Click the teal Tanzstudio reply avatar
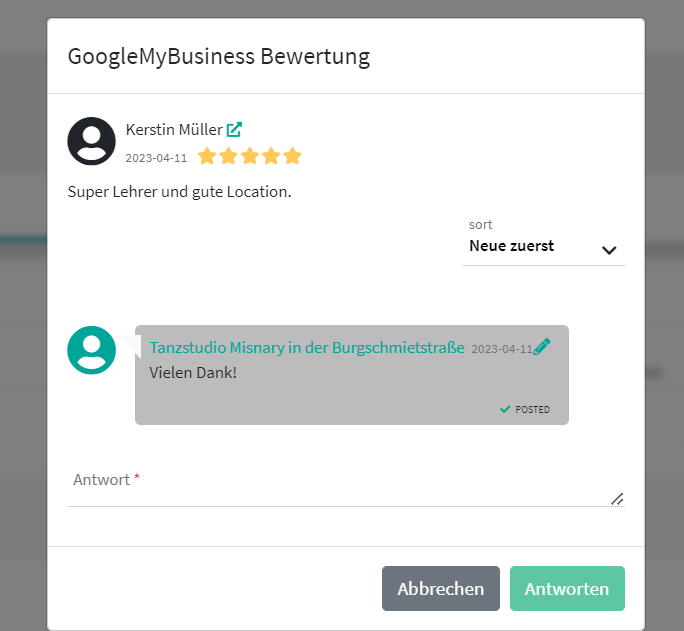Image resolution: width=684 pixels, height=631 pixels. click(91, 349)
